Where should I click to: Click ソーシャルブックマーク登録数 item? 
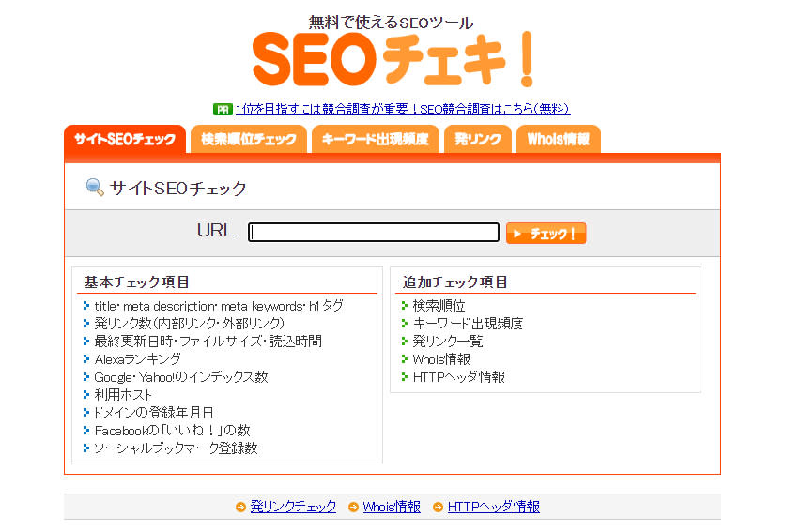[x=176, y=448]
